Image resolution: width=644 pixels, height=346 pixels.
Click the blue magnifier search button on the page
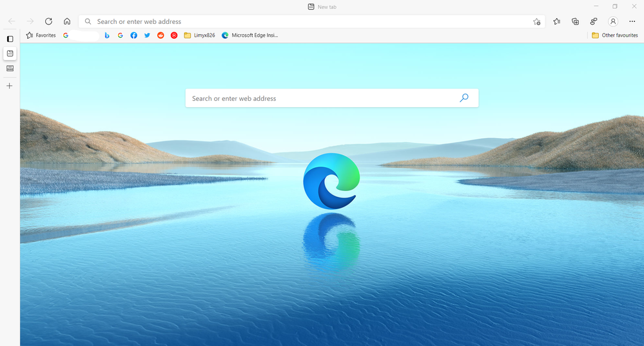click(463, 98)
